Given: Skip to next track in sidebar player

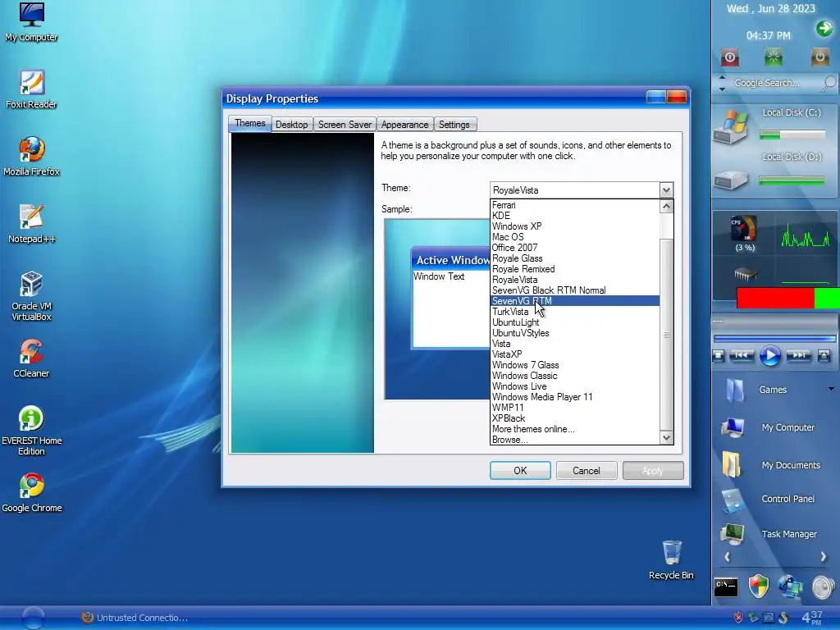Looking at the screenshot, I should pos(799,356).
